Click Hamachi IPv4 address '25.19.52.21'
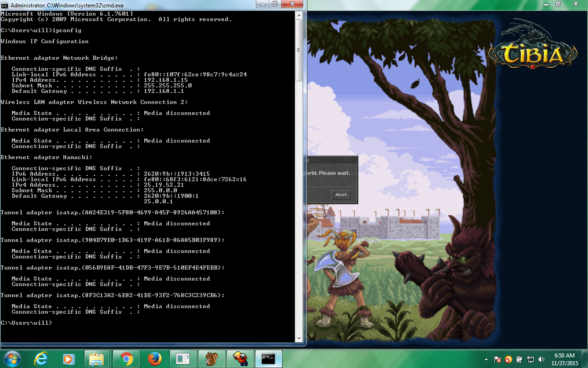588x368 pixels. [164, 185]
